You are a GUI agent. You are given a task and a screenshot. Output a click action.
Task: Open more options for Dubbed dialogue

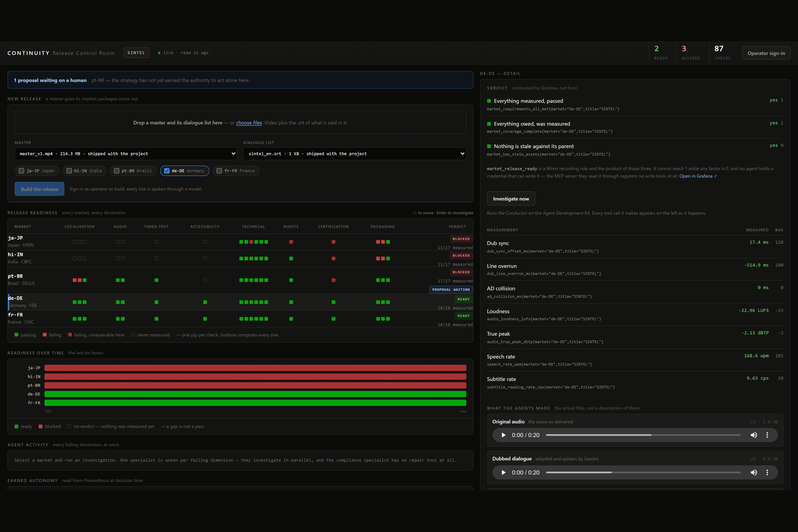767,473
